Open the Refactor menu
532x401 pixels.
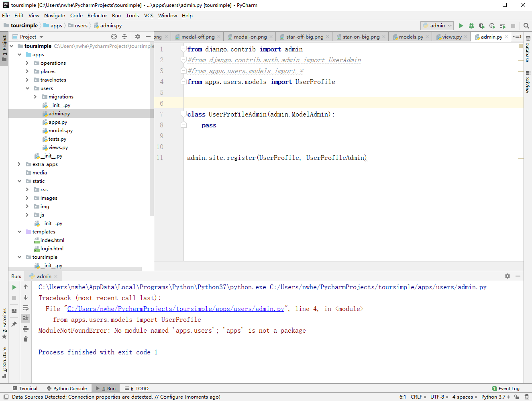(x=97, y=15)
